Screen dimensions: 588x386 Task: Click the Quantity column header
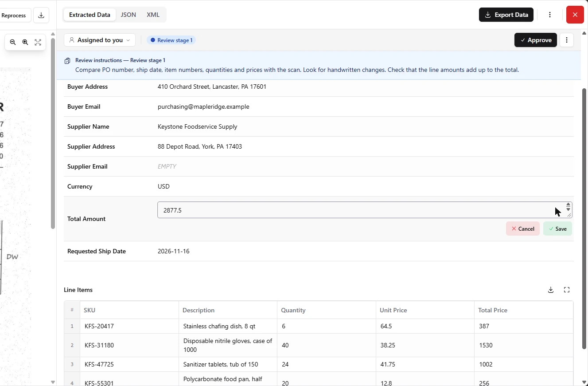327,310
